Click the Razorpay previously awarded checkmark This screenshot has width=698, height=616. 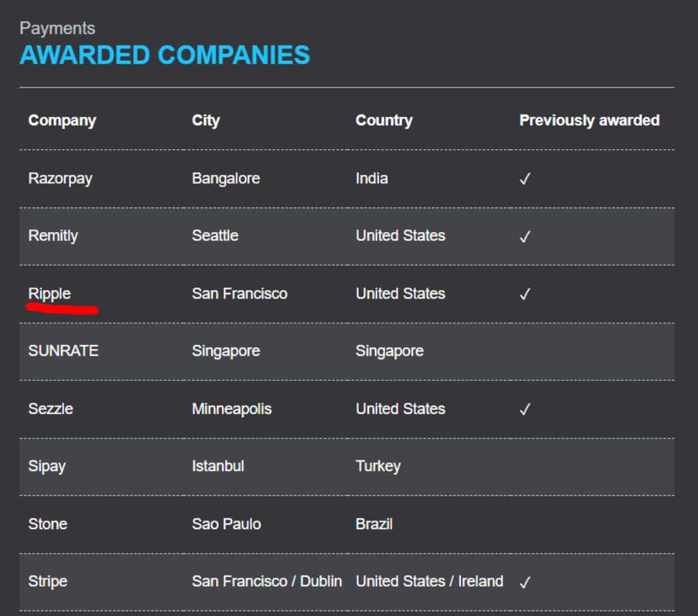525,178
